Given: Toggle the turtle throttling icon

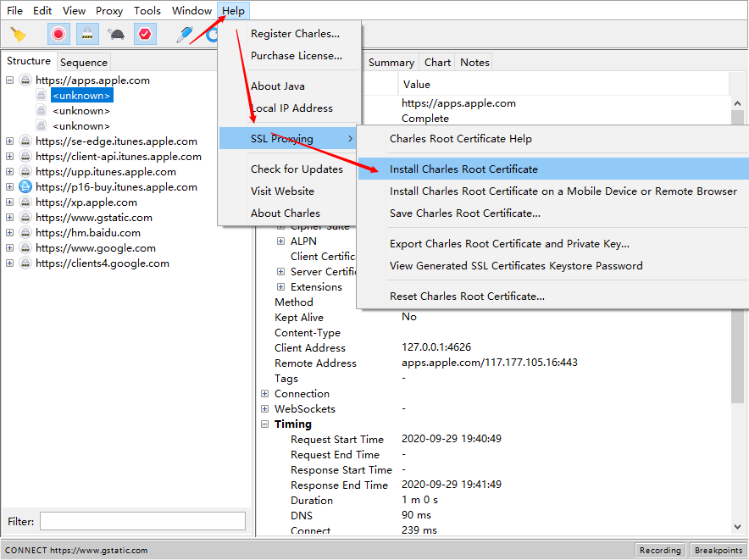Looking at the screenshot, I should pyautogui.click(x=116, y=35).
